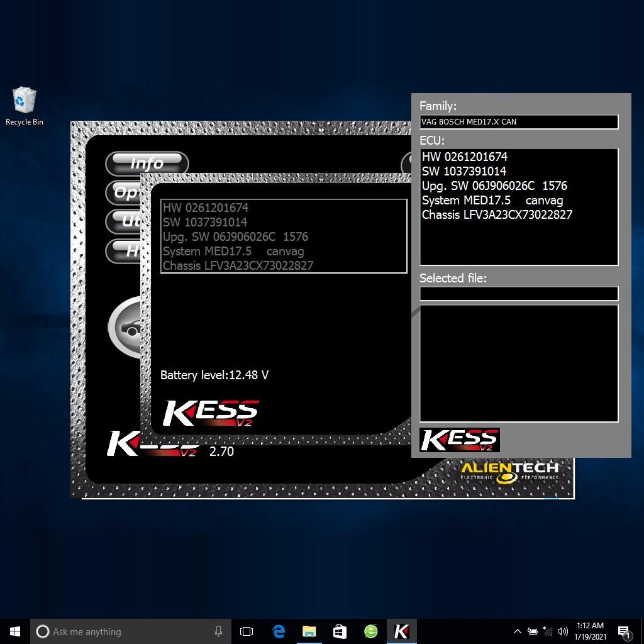Open Task View from the taskbar
This screenshot has width=644, height=644.
[x=247, y=631]
